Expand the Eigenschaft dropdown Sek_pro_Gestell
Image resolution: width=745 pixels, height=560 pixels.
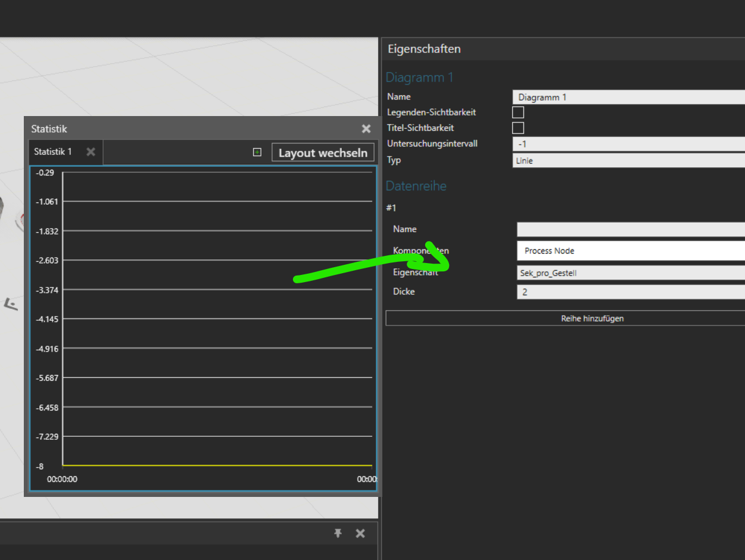point(630,273)
